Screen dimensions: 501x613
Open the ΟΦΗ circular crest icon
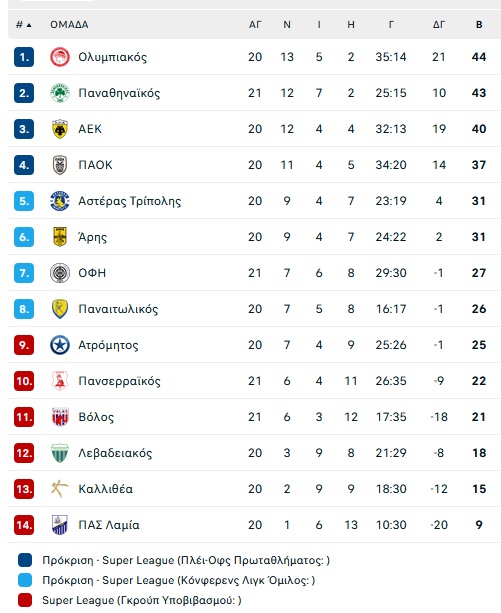pyautogui.click(x=60, y=273)
